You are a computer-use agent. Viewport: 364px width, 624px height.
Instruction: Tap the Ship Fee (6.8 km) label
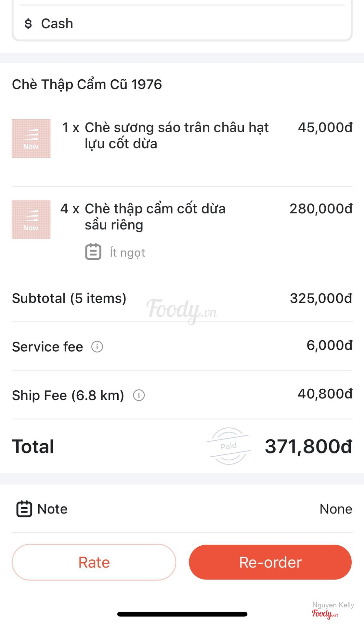coord(68,396)
